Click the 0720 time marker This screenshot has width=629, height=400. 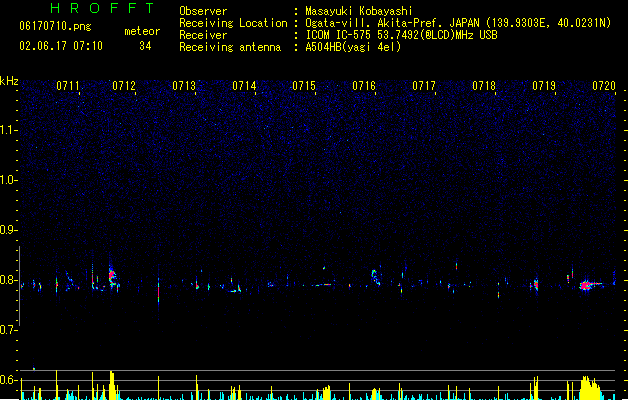604,86
